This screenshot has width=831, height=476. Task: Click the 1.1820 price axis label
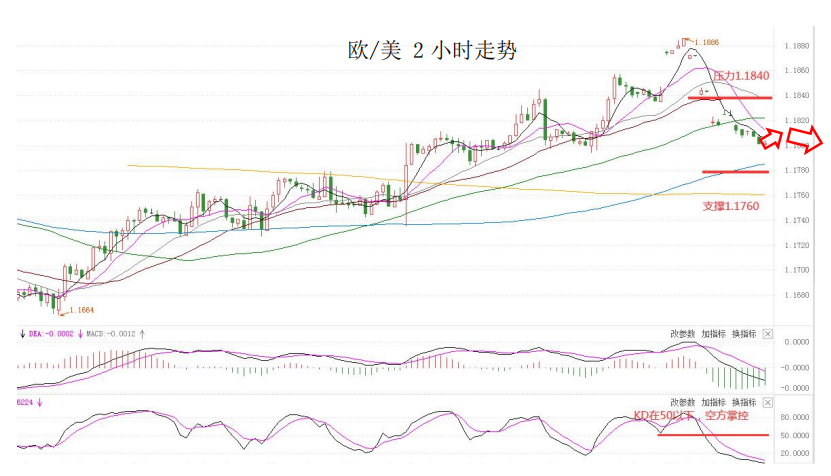tap(797, 120)
